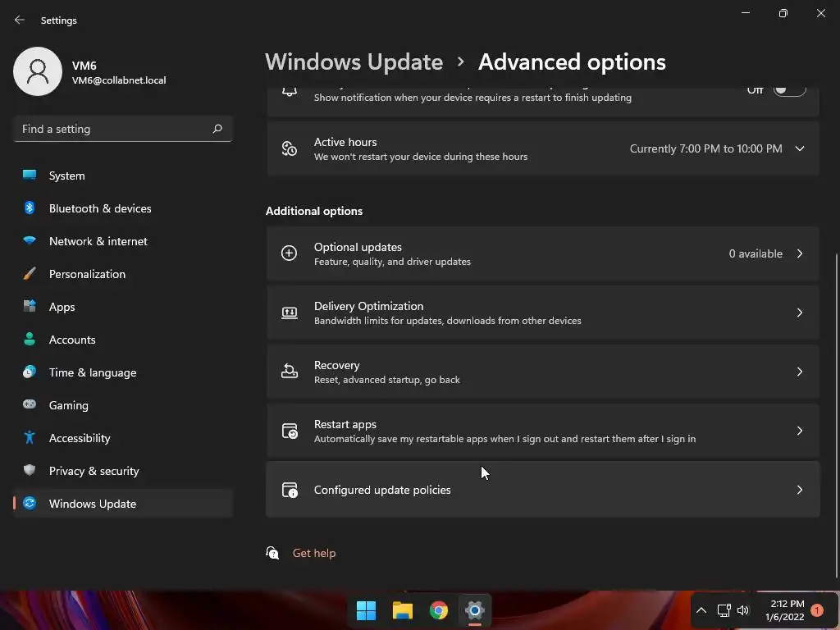Click the search magnifier icon
840x630 pixels.
coord(217,129)
